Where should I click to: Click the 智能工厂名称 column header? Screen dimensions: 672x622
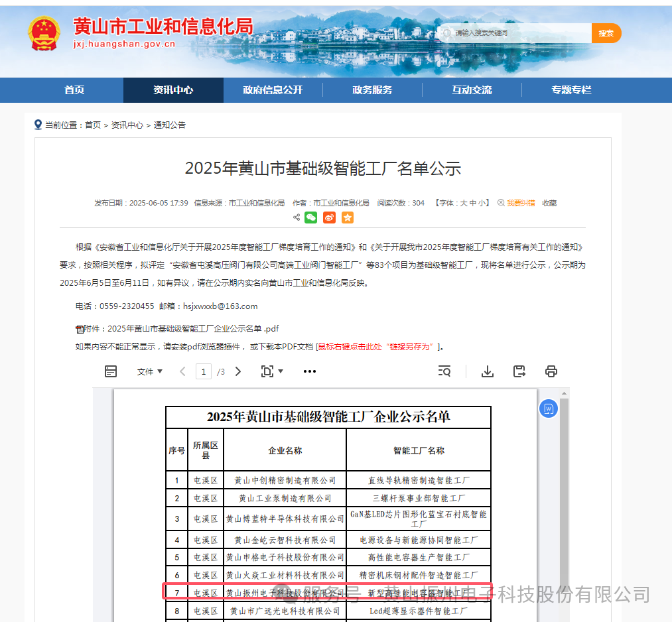click(419, 451)
